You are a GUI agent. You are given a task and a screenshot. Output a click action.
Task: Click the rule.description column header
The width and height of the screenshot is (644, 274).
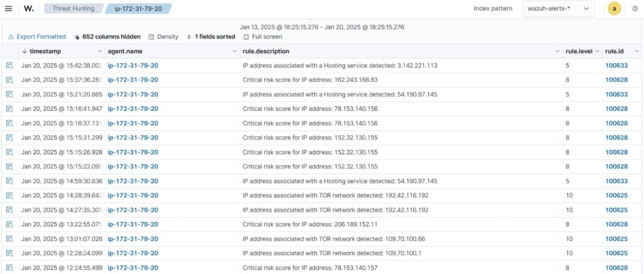pos(266,52)
